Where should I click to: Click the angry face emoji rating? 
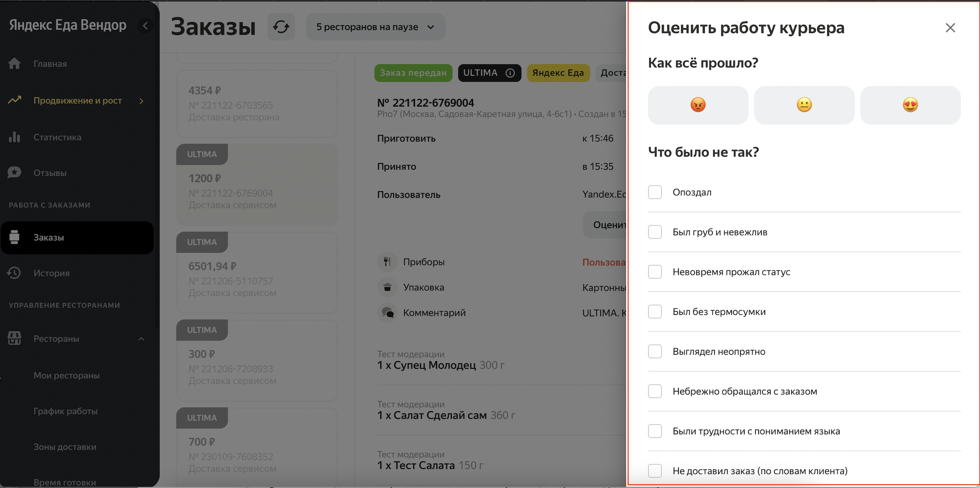(698, 105)
